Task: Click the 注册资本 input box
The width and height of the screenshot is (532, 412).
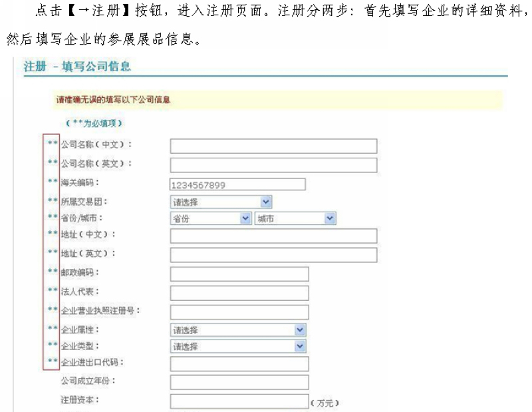Action: coord(239,401)
